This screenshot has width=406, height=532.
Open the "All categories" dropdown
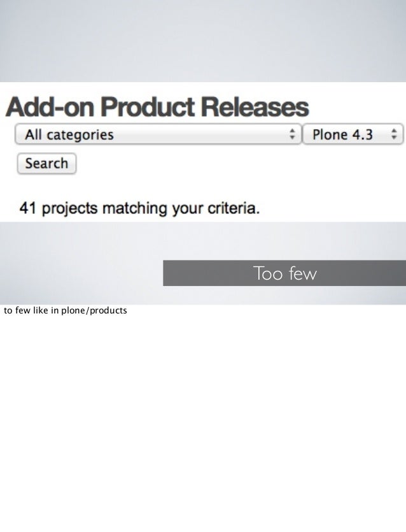(158, 135)
